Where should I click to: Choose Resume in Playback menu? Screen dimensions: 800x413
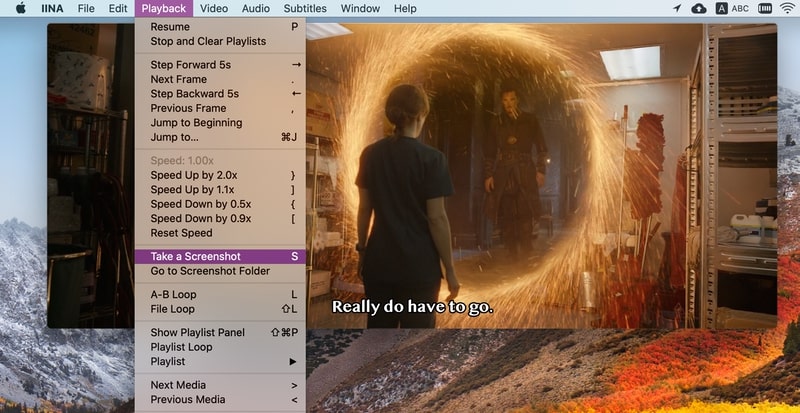[220, 27]
